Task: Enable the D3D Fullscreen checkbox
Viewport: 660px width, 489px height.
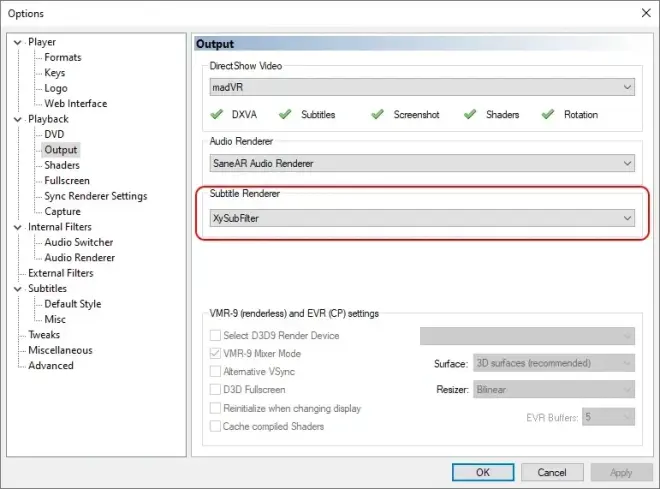Action: 215,390
